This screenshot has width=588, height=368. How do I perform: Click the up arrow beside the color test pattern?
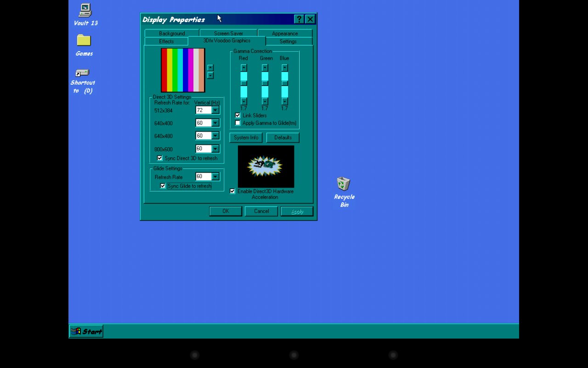click(210, 68)
